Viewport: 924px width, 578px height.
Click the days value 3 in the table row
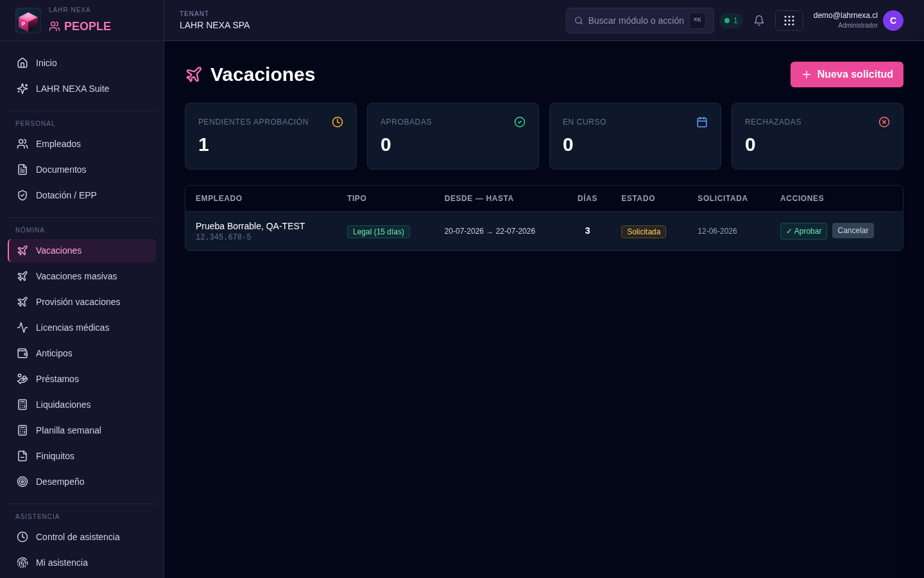click(587, 231)
